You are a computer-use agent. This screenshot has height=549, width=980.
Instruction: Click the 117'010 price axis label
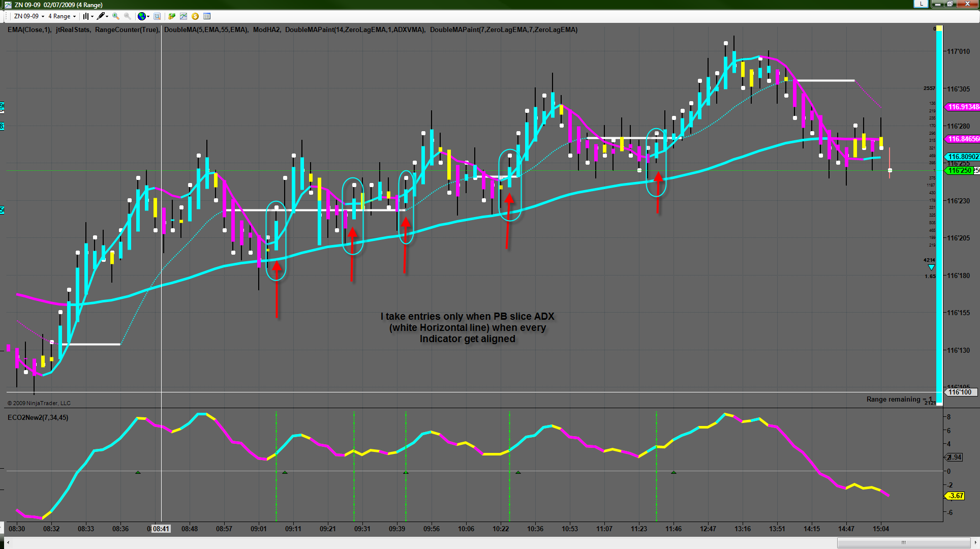(x=959, y=51)
